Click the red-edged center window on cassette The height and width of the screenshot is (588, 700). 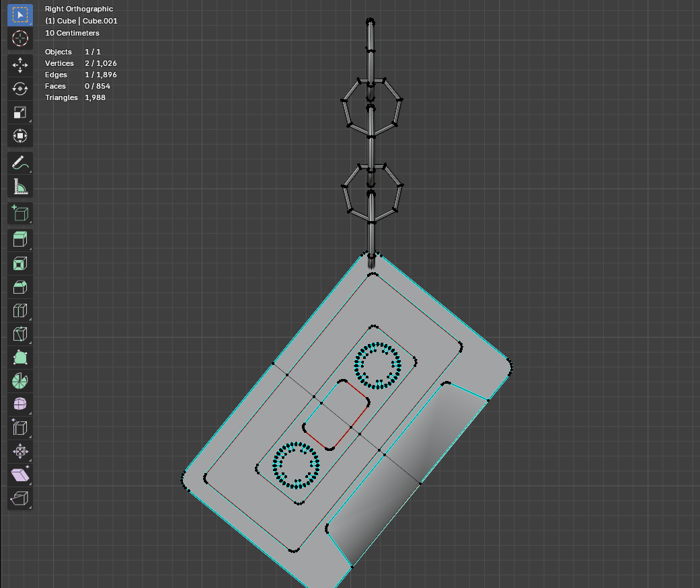(336, 415)
